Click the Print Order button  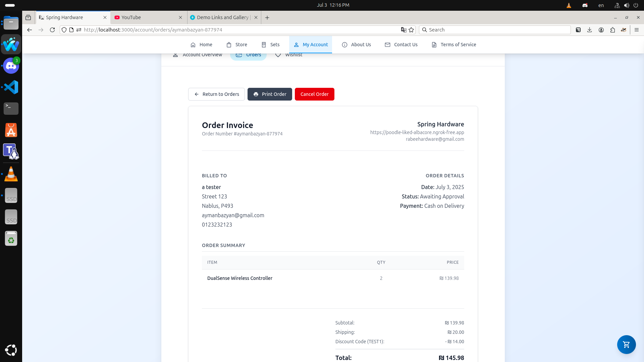(270, 94)
